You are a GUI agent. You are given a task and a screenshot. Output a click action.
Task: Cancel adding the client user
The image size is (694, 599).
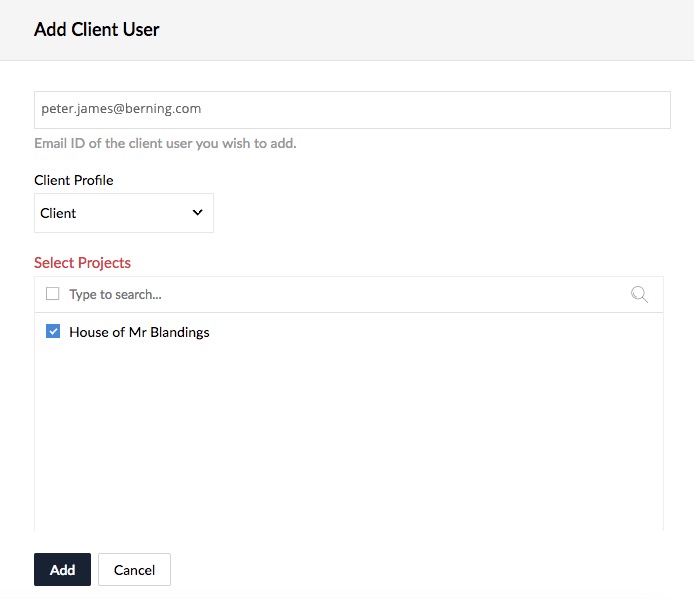134,569
